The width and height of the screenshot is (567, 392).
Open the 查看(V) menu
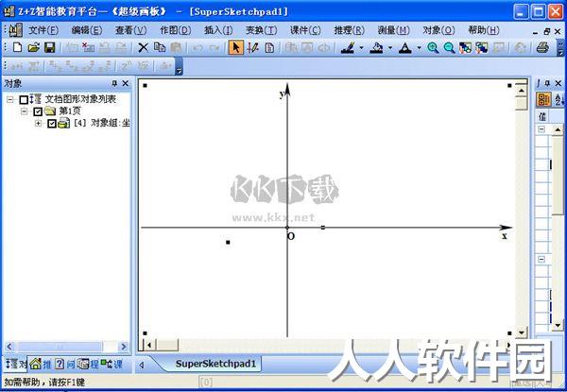point(131,30)
